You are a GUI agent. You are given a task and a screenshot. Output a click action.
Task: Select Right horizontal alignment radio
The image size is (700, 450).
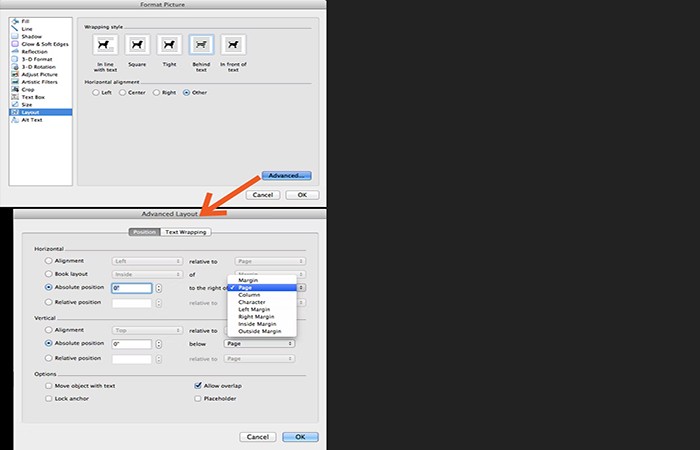tap(156, 92)
